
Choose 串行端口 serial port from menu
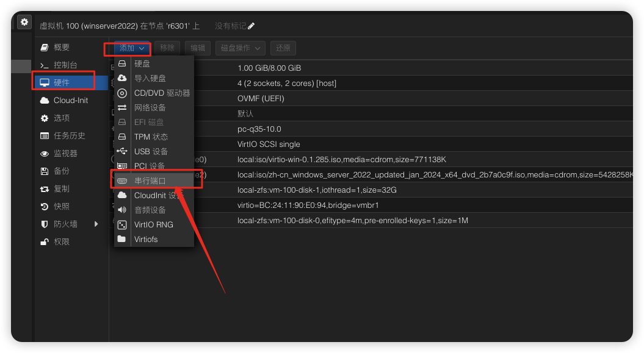pyautogui.click(x=150, y=181)
